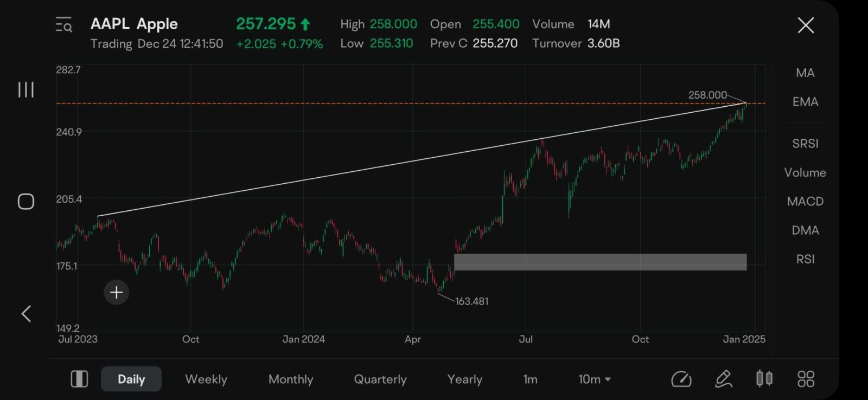Viewport: 868px width, 400px height.
Task: Toggle the Volume indicator
Action: (x=805, y=172)
